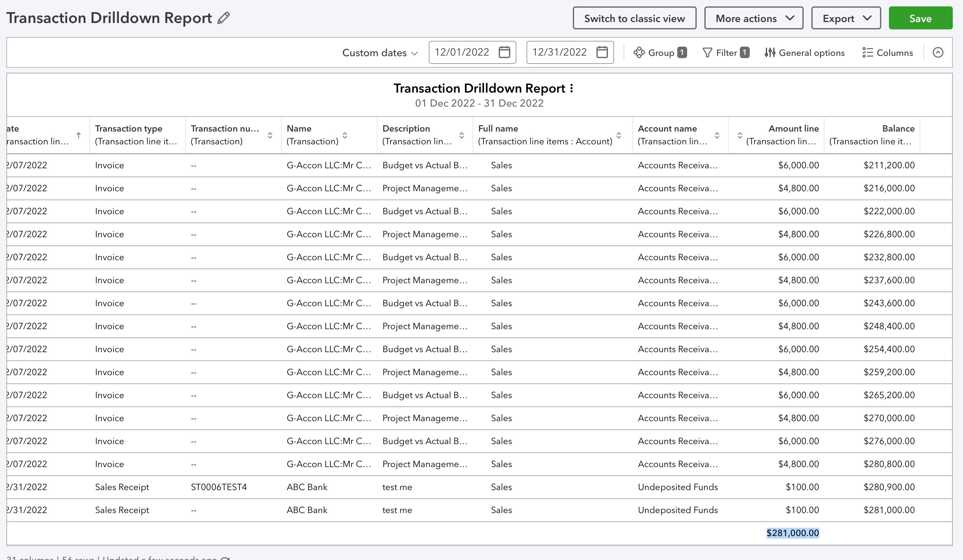Click the ST0006TEST4 transaction number
Viewport: 963px width, 560px height.
click(x=219, y=487)
